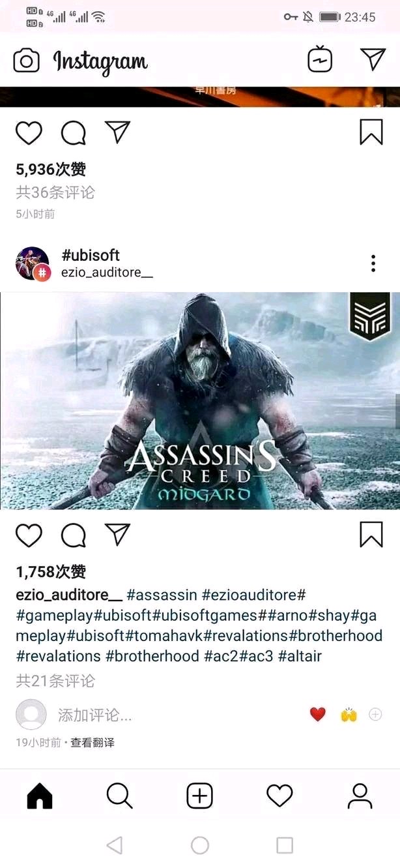
Task: Bookmark the Assassin's Creed Midgard post
Action: [371, 535]
